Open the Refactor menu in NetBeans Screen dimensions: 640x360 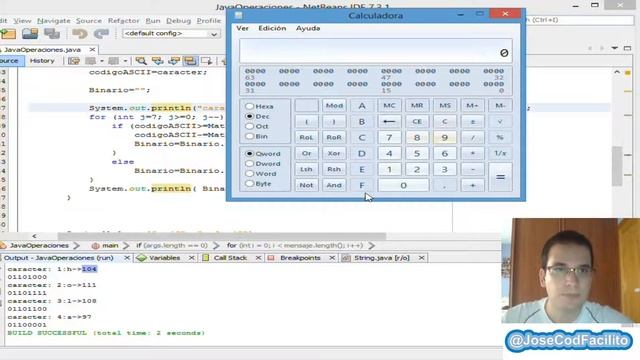pyautogui.click(x=123, y=20)
